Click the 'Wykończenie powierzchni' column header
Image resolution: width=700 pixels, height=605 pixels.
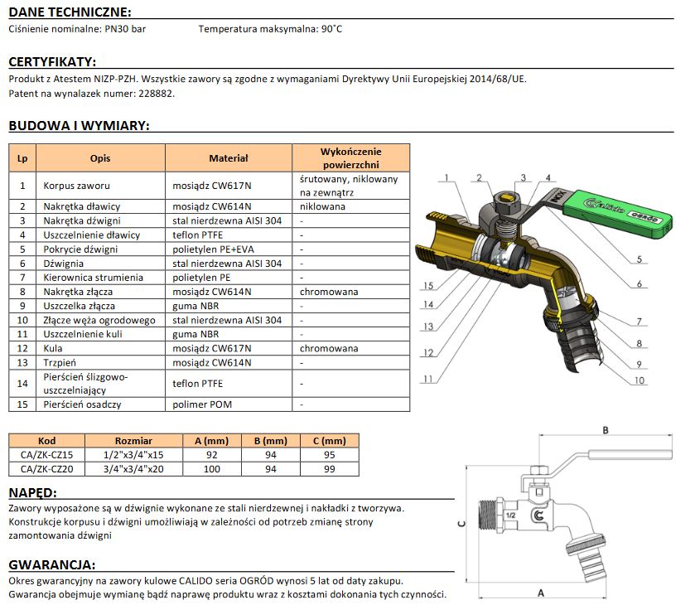[x=351, y=158]
